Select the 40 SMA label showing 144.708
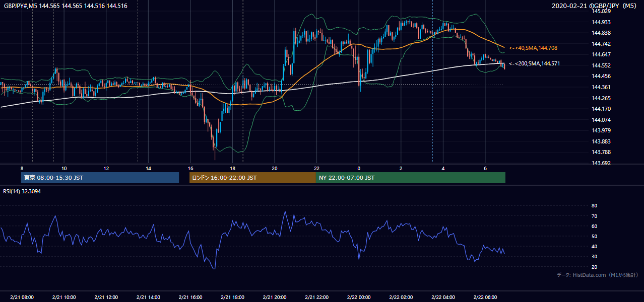644x302 pixels. pyautogui.click(x=533, y=48)
